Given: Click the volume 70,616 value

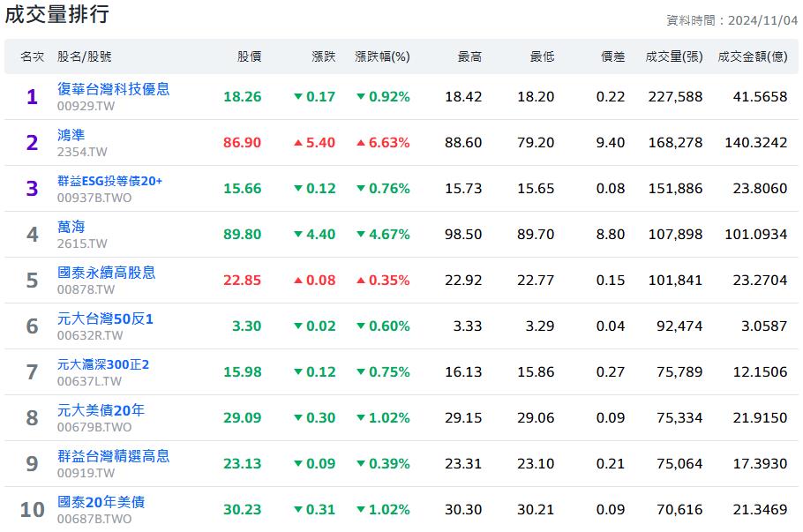Looking at the screenshot, I should (x=679, y=509).
